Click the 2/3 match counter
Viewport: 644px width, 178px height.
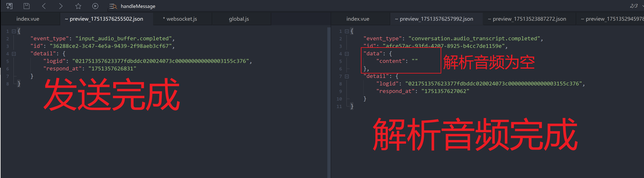pyautogui.click(x=634, y=6)
